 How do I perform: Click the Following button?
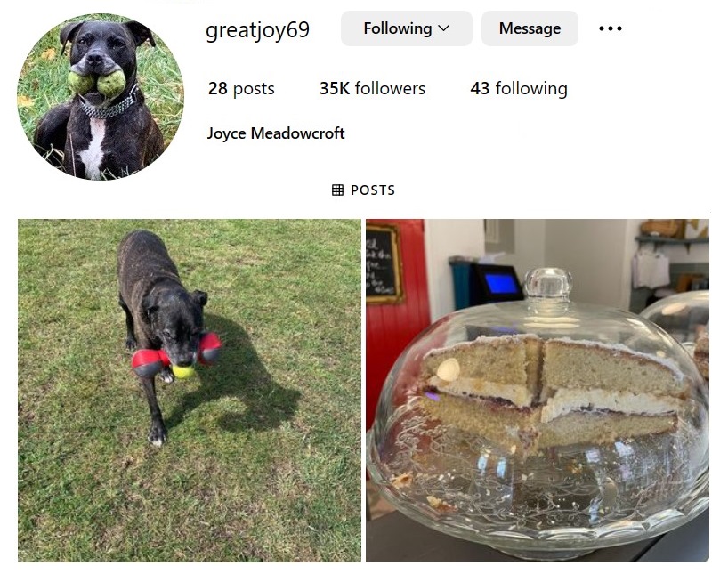point(406,28)
